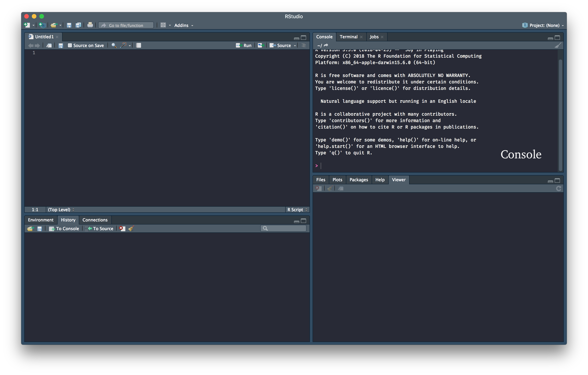588x375 pixels.
Task: Select the Viewer tab
Action: point(399,180)
